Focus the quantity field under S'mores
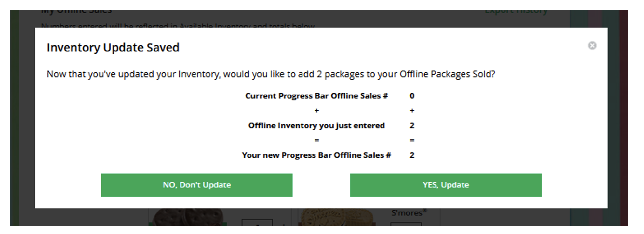 click(406, 224)
